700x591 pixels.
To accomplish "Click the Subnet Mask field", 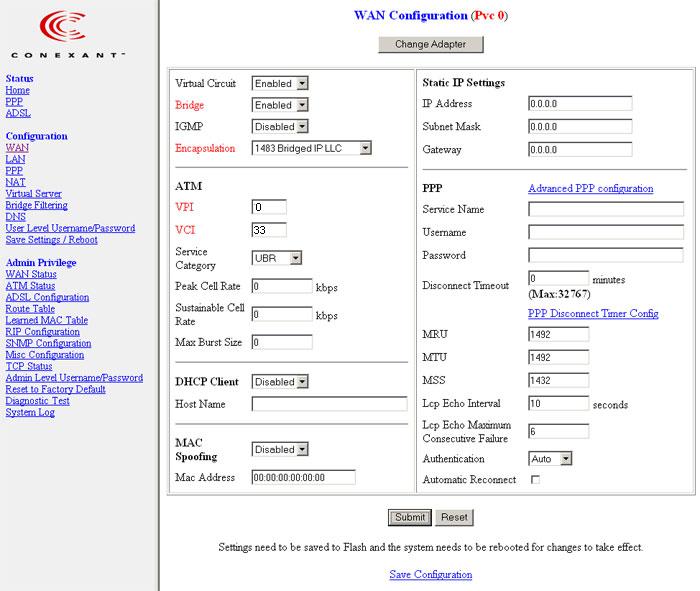I will (x=580, y=126).
